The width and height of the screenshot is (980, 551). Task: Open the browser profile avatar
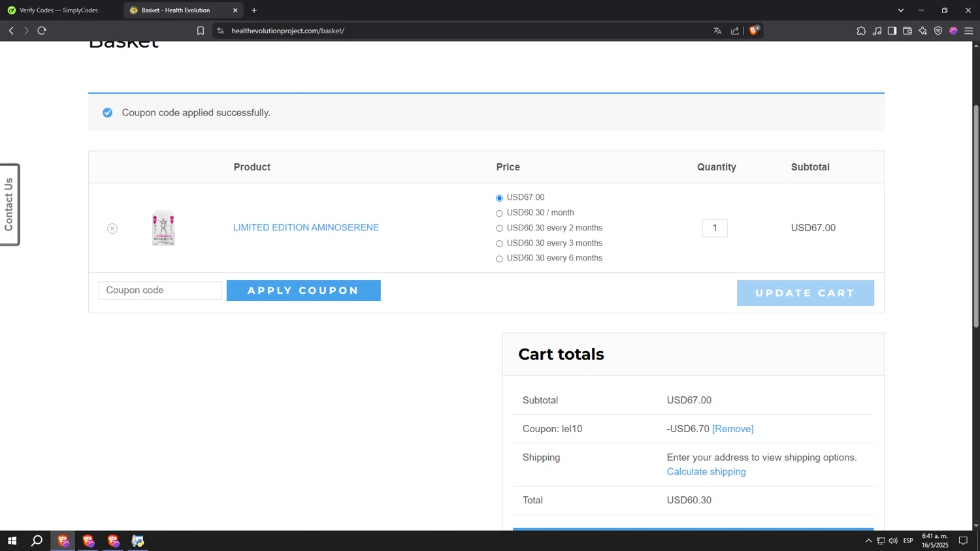coord(953,31)
